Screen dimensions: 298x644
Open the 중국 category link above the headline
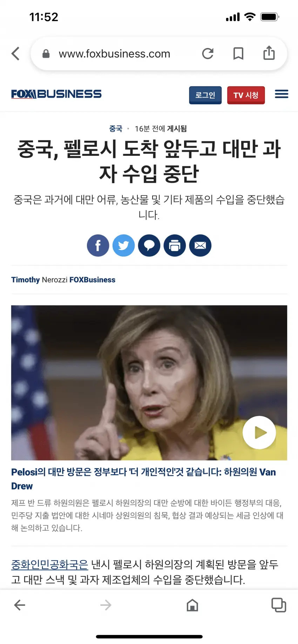(x=116, y=129)
